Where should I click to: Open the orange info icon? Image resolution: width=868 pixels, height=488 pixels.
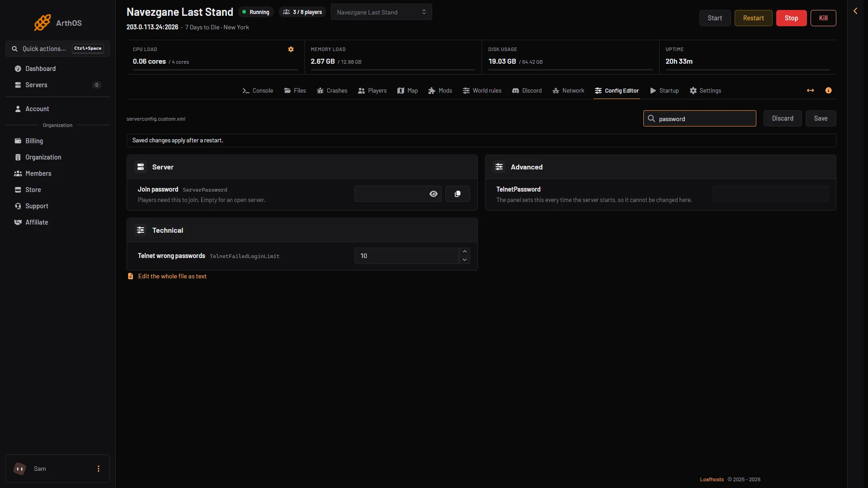pos(829,90)
